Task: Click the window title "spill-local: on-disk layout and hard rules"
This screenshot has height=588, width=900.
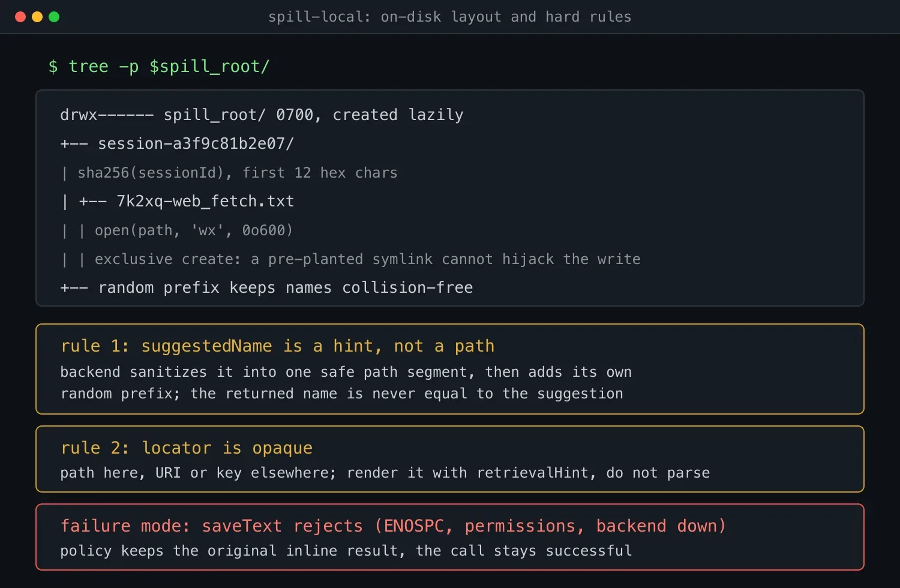Action: [449, 17]
